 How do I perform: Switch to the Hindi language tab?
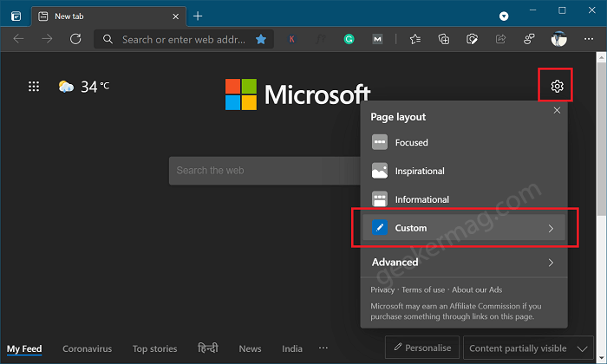208,348
